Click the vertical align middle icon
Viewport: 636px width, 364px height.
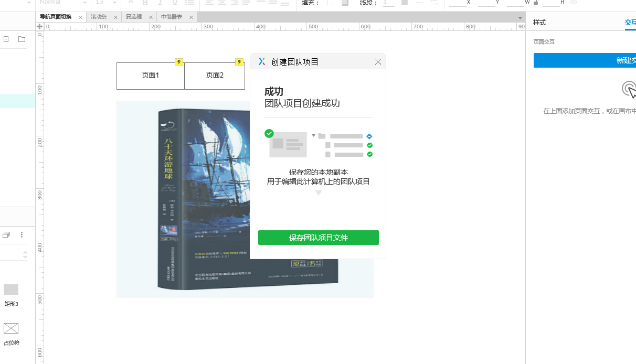[x=273, y=3]
